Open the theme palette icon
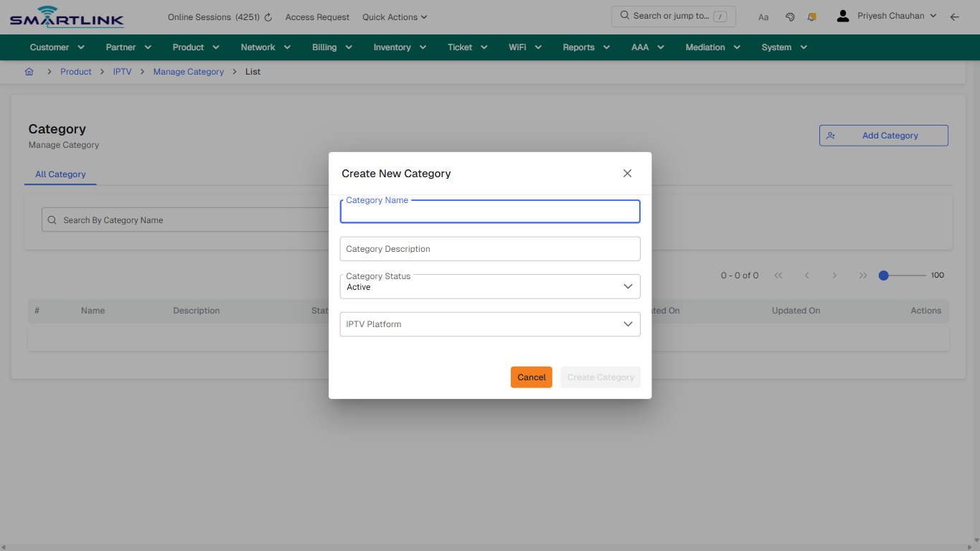This screenshot has width=980, height=551. (789, 17)
